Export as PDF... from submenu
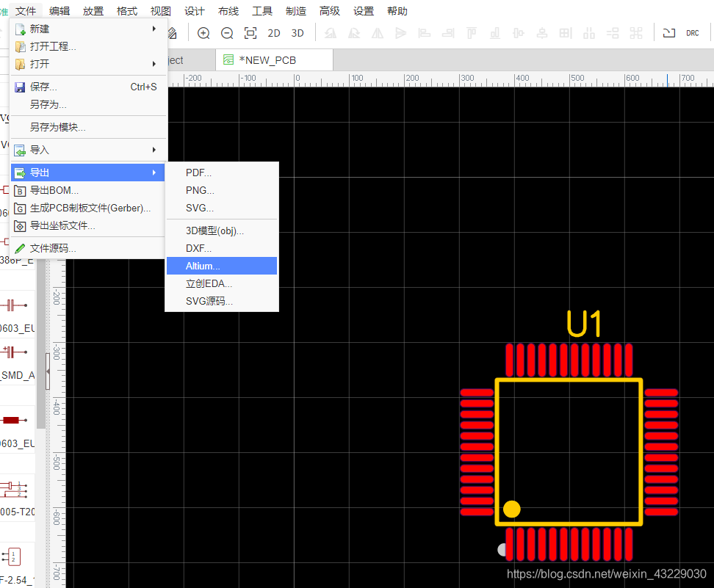The image size is (714, 588). (x=222, y=173)
